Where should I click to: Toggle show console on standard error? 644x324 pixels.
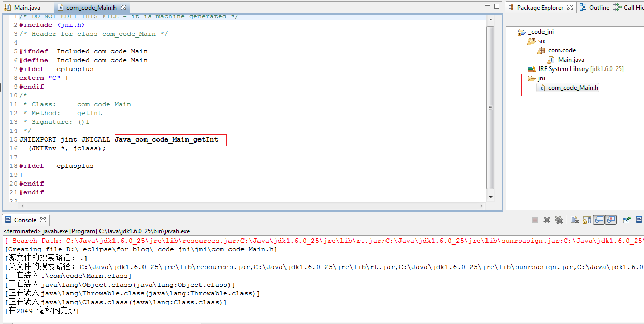coord(611,220)
